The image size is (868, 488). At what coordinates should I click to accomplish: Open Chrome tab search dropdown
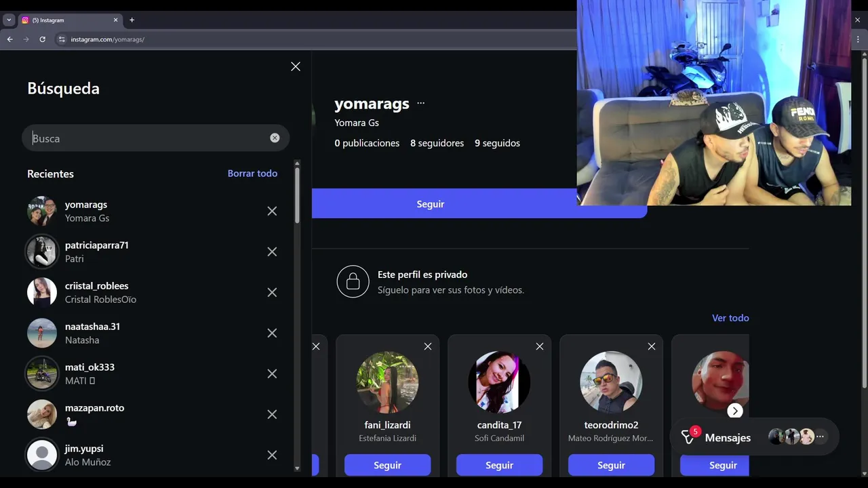pos(9,20)
